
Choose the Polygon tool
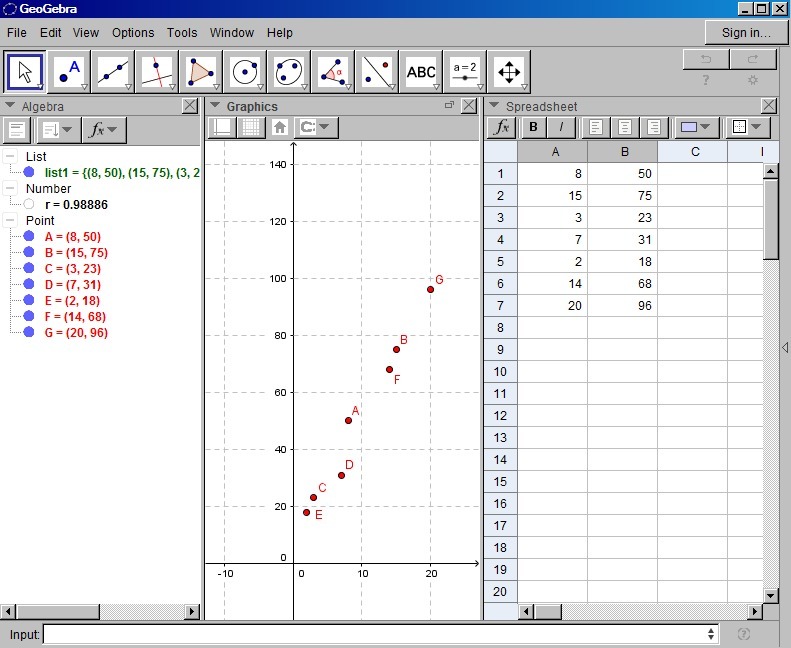coord(201,72)
